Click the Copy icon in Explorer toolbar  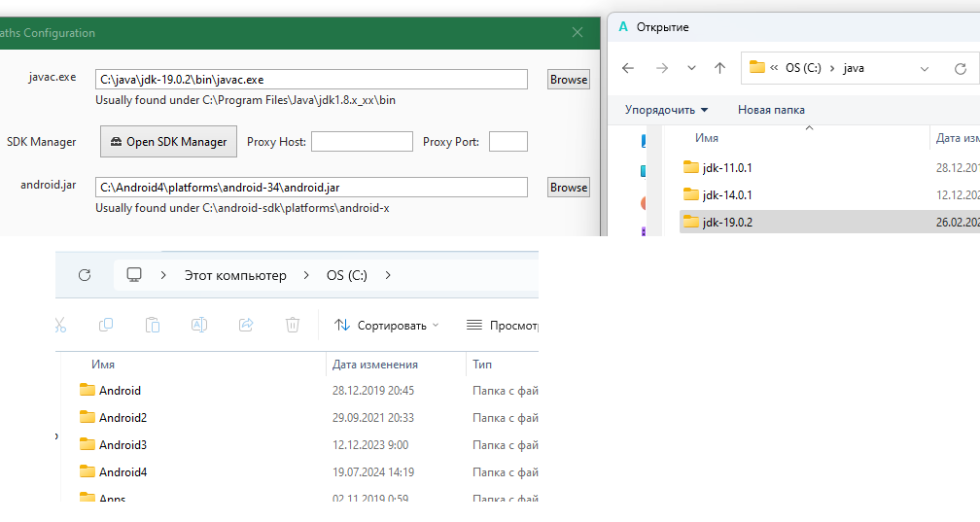(106, 325)
